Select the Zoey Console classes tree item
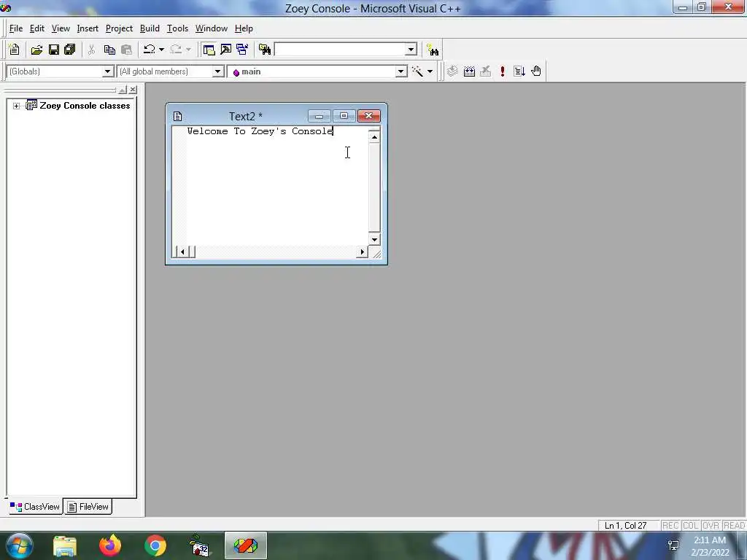Viewport: 747px width, 560px height. point(85,106)
